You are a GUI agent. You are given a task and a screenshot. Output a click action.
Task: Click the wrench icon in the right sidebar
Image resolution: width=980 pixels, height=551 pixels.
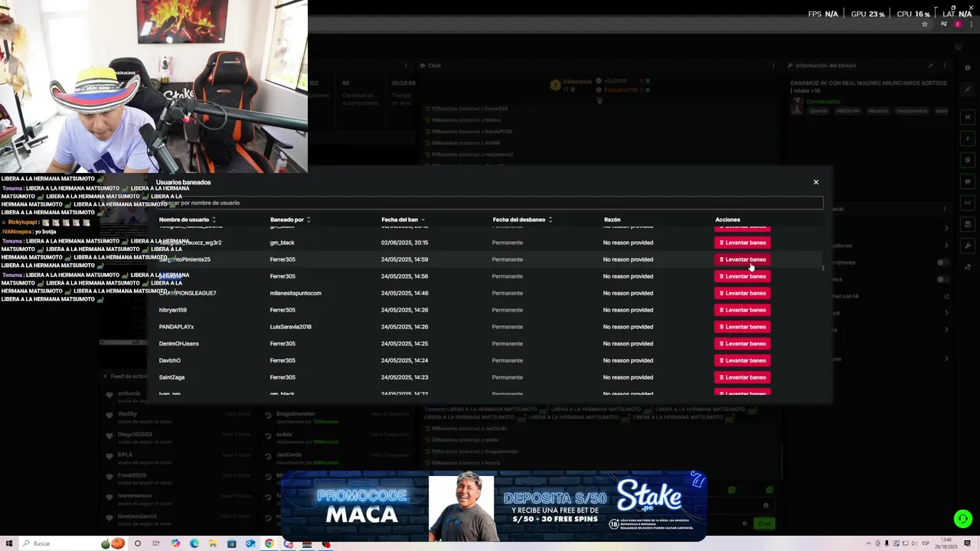point(969,246)
